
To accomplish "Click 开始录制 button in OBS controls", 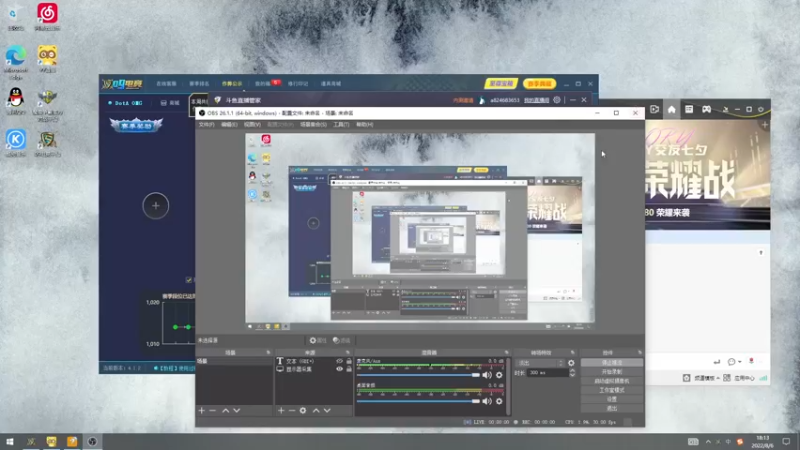I will pyautogui.click(x=612, y=372).
